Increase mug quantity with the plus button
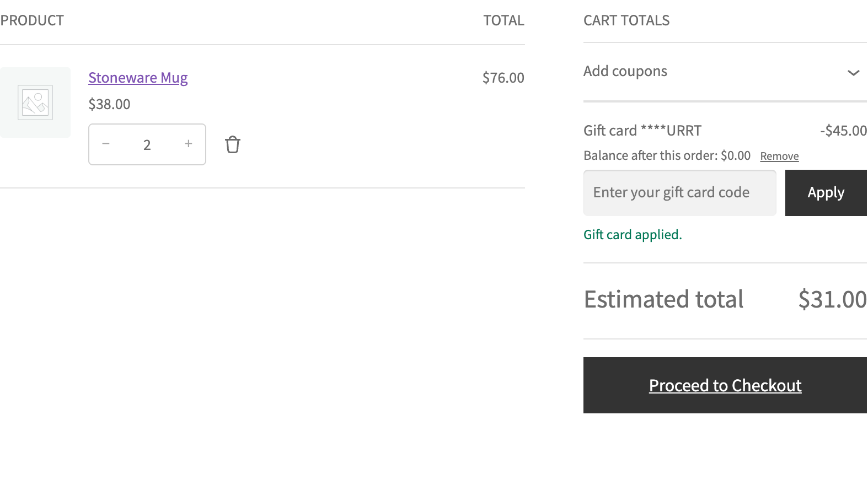The height and width of the screenshot is (485, 868). (189, 144)
